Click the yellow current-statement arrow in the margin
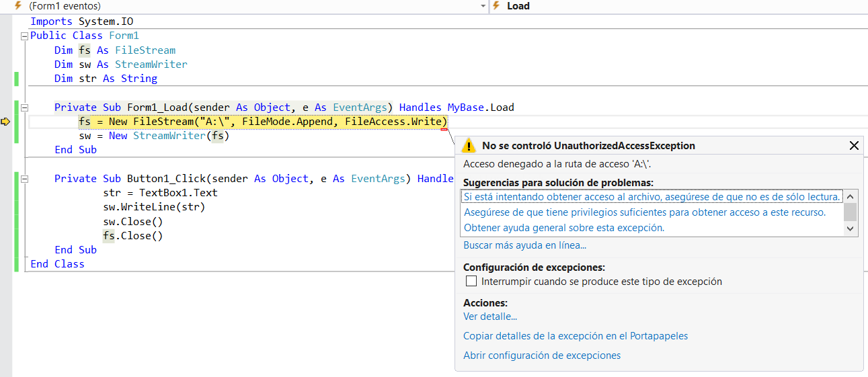This screenshot has height=377, width=868. coord(5,122)
